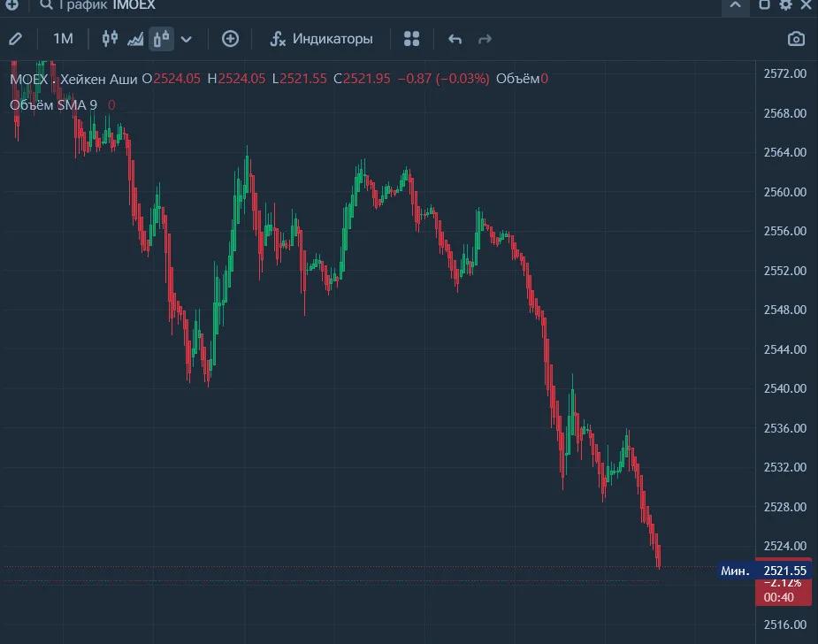Switch to candlestick chart type
The height and width of the screenshot is (644, 818).
point(110,39)
